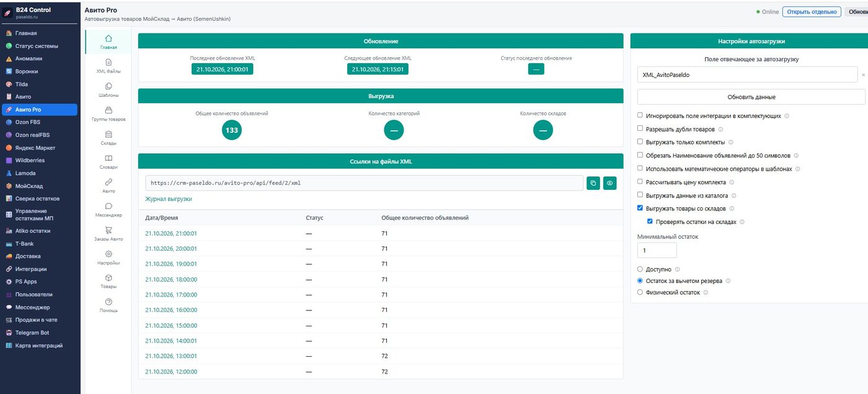Enable Выгружать только комплекты checkbox
Screen dimensions: 868x394
click(640, 142)
